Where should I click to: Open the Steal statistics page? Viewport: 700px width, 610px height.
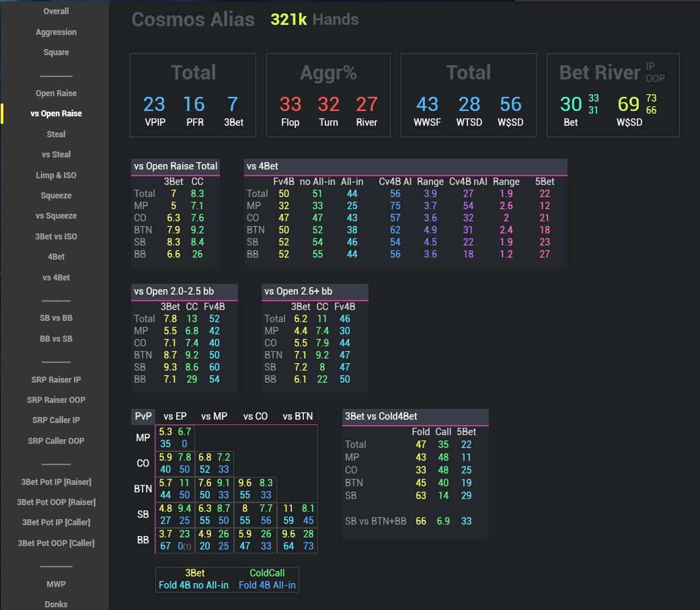56,134
